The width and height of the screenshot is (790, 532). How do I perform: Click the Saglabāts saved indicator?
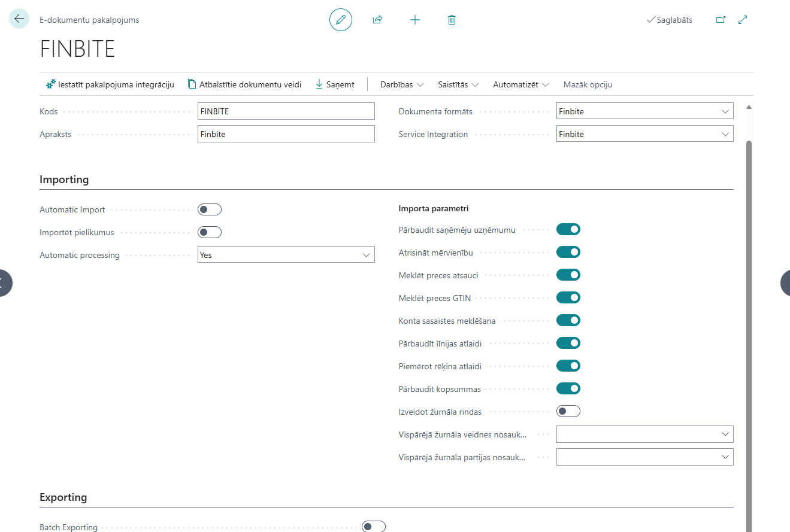click(670, 20)
